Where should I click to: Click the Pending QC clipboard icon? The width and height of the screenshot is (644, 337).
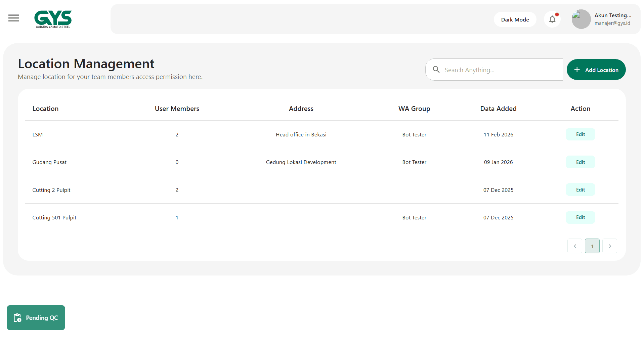pos(17,318)
